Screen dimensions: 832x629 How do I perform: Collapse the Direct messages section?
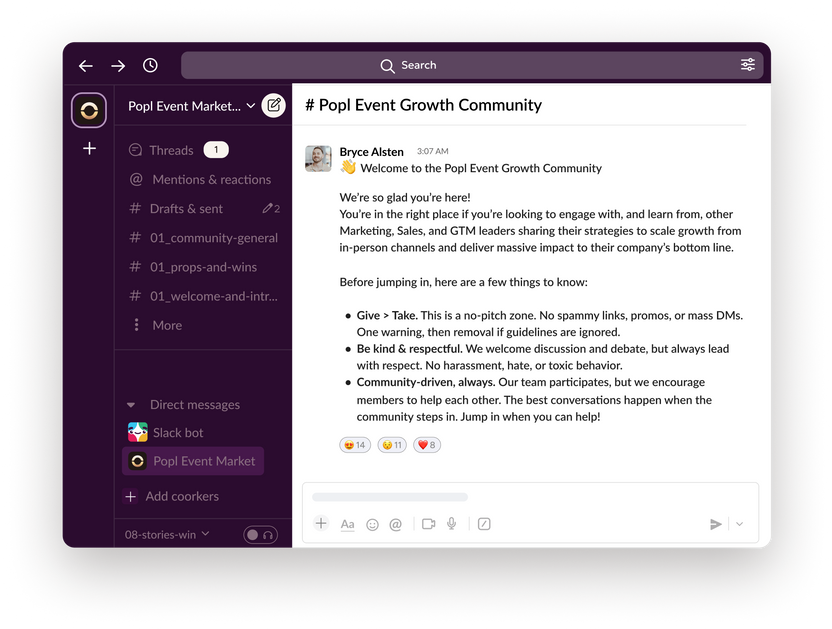tap(131, 405)
